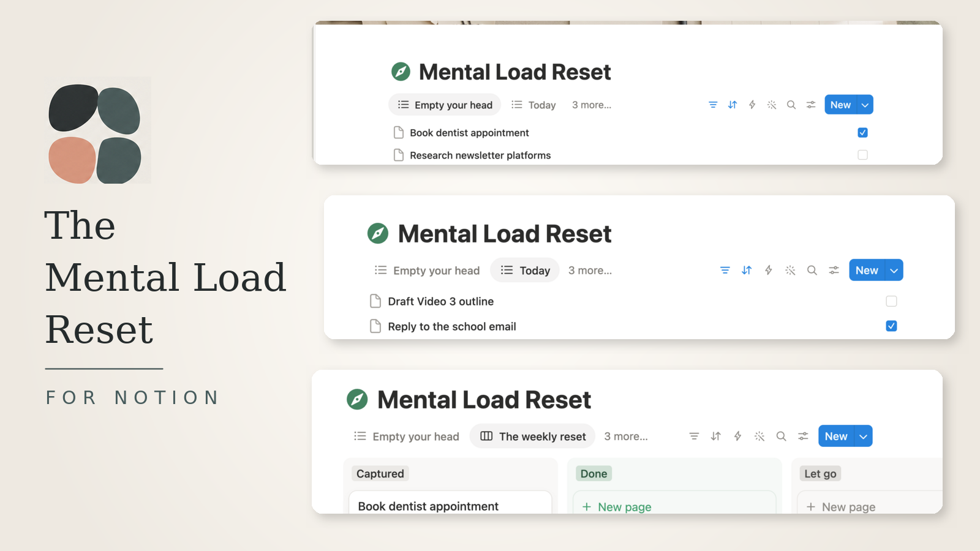Viewport: 980px width, 551px height.
Task: Open view settings icon in middle panel
Action: pos(834,270)
